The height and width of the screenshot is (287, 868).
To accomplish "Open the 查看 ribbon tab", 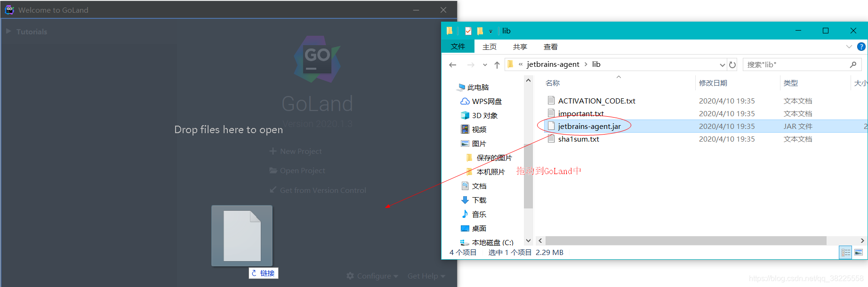I will pyautogui.click(x=551, y=47).
